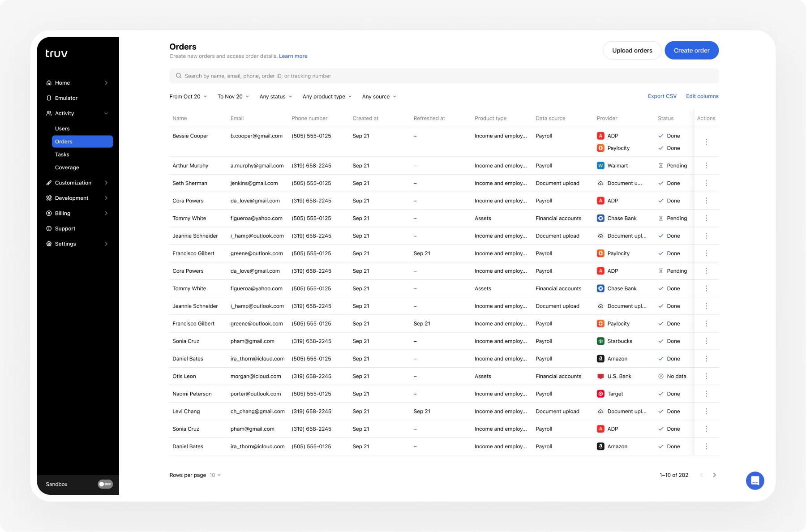Click the Chase Bank icon for Tommy White
The width and height of the screenshot is (806, 532).
[600, 218]
